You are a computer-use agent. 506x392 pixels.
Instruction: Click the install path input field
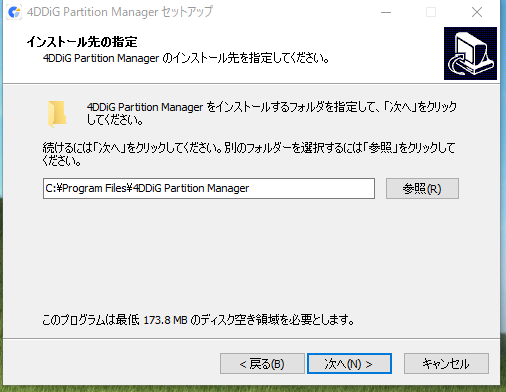point(209,188)
